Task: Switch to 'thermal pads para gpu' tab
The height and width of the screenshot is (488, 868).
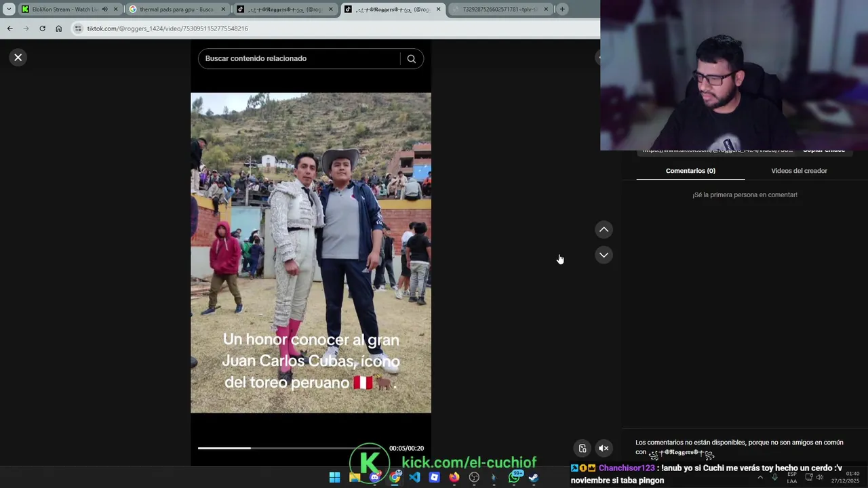Action: [x=176, y=9]
